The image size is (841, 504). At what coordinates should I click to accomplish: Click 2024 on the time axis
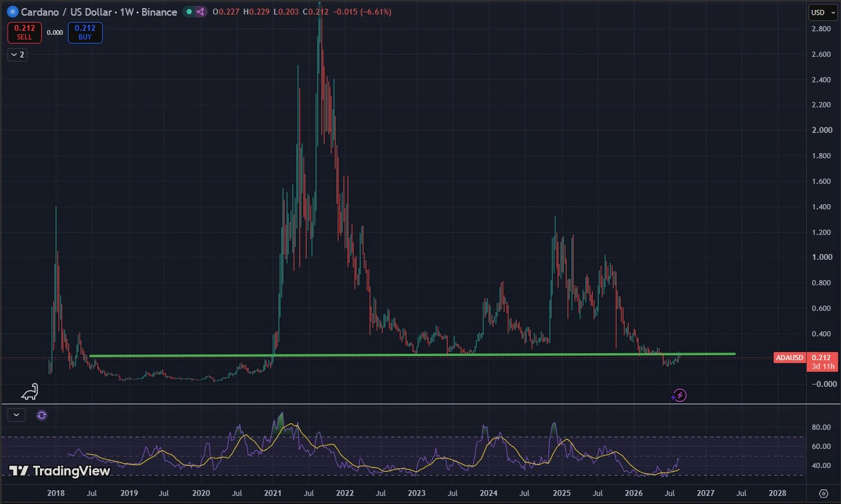489,494
